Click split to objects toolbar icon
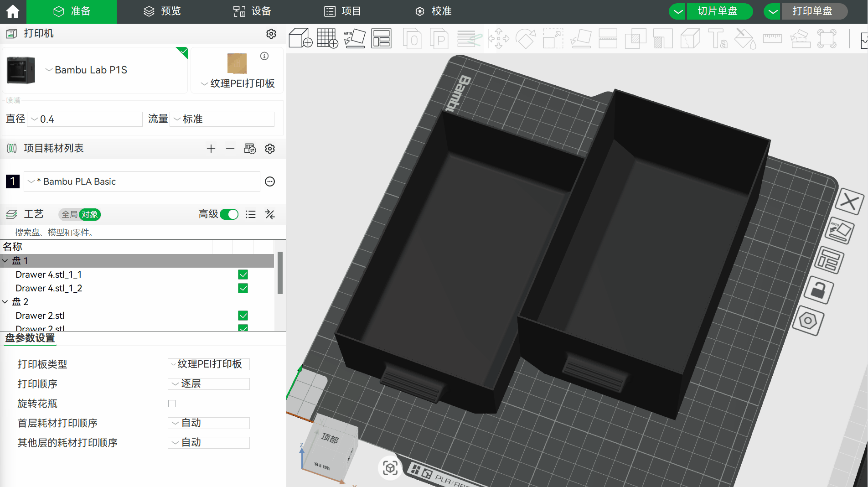 413,39
